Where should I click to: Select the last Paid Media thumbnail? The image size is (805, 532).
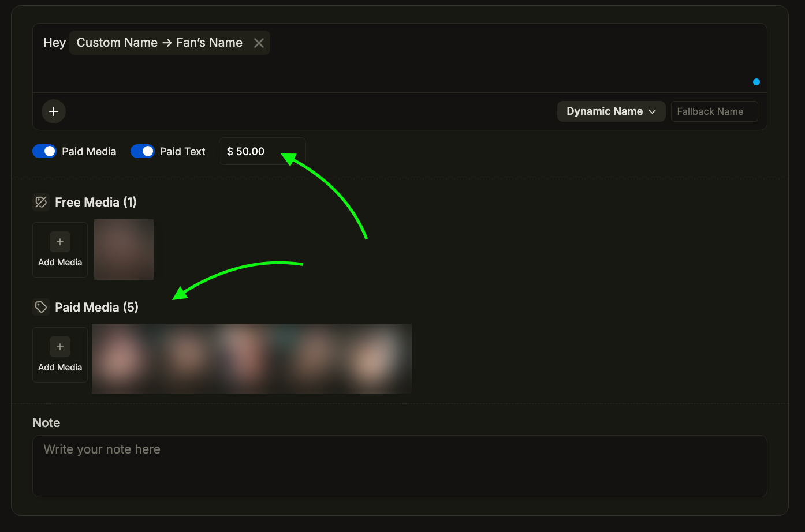coord(379,358)
